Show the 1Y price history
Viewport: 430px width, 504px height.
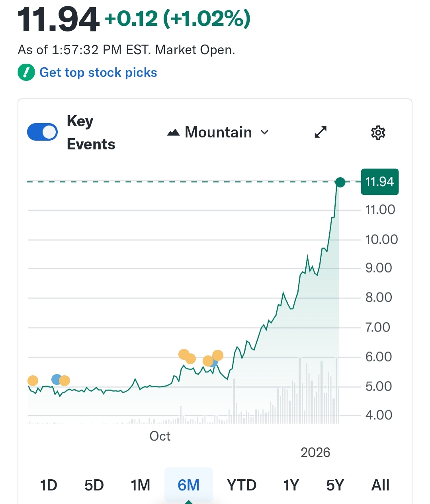coord(291,485)
